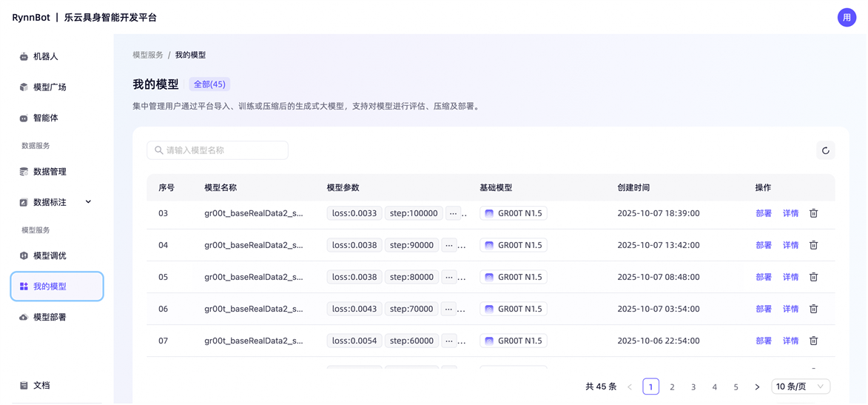868x405 pixels.
Task: Click the 机器人 robot sidebar icon
Action: (24, 56)
